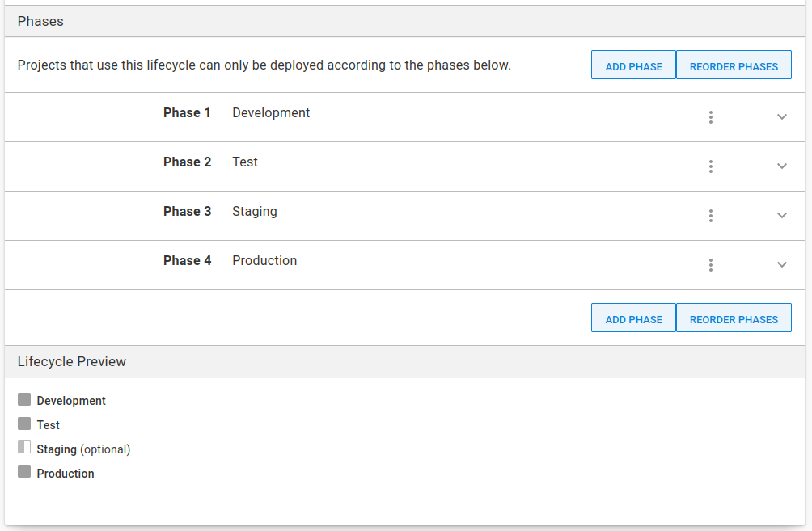Click the Lifecycle Preview section header
The height and width of the screenshot is (531, 812).
point(72,362)
